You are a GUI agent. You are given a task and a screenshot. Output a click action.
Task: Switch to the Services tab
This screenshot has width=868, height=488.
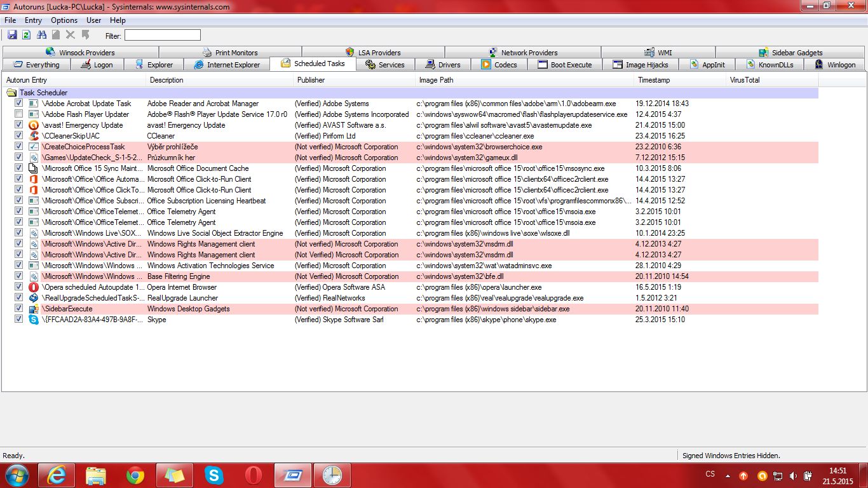385,65
